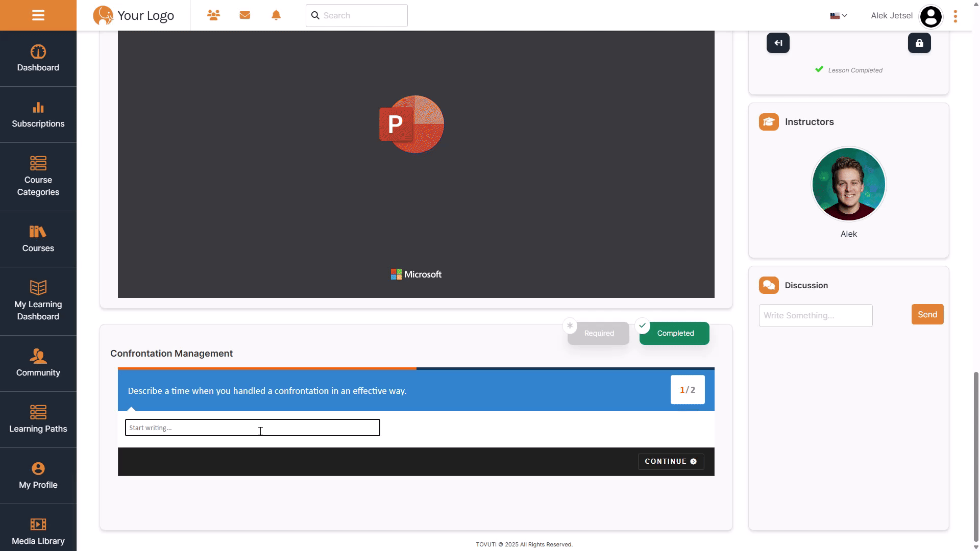980x551 pixels.
Task: Click the hamburger menu icon
Action: click(x=38, y=15)
